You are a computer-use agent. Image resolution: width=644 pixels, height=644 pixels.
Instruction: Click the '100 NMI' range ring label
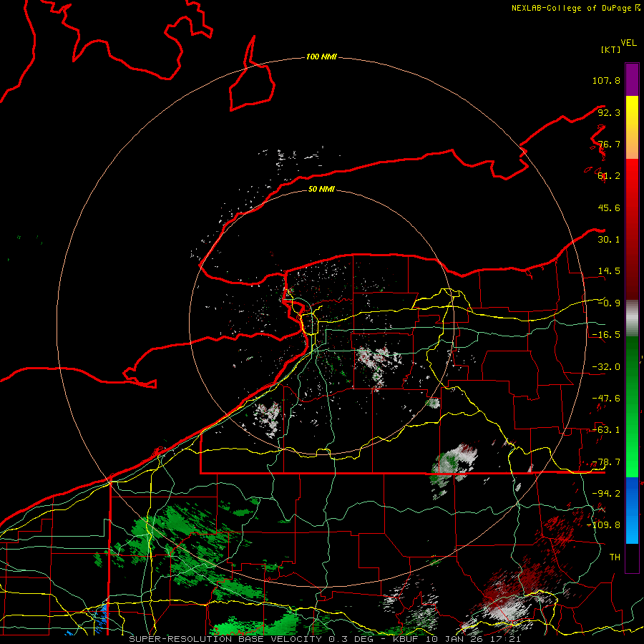pos(321,57)
